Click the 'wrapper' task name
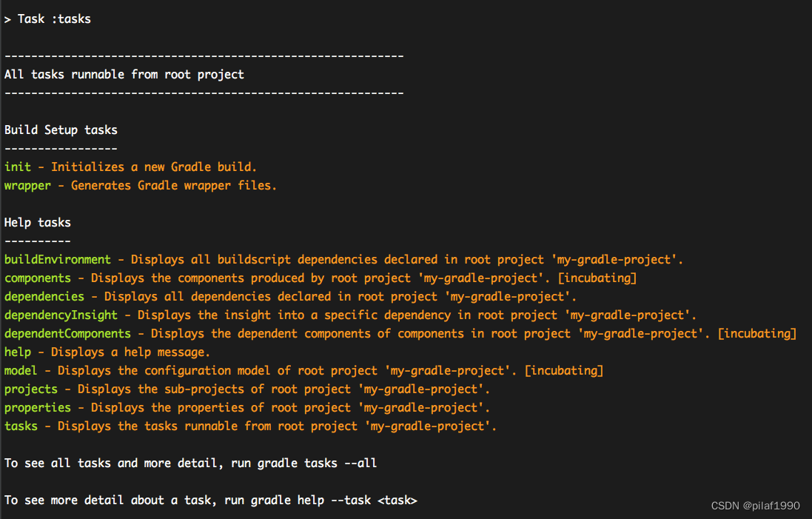Image resolution: width=812 pixels, height=519 pixels. pyautogui.click(x=27, y=185)
